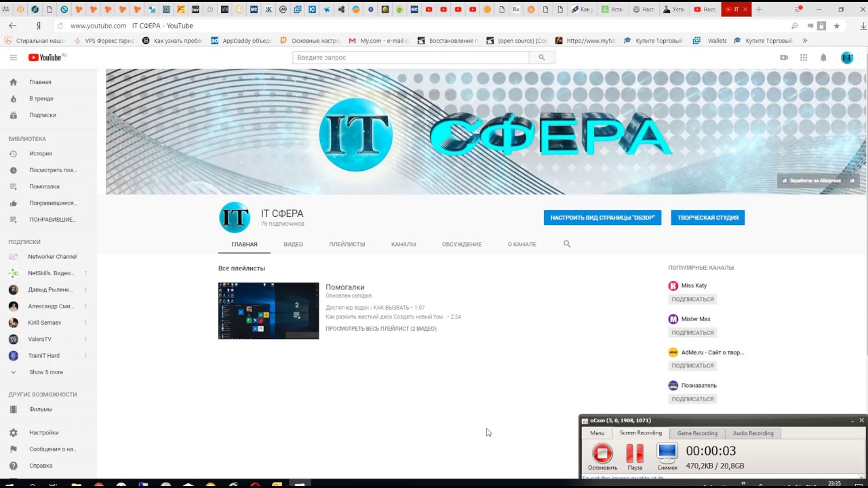Click the Творческая студия button

(708, 218)
